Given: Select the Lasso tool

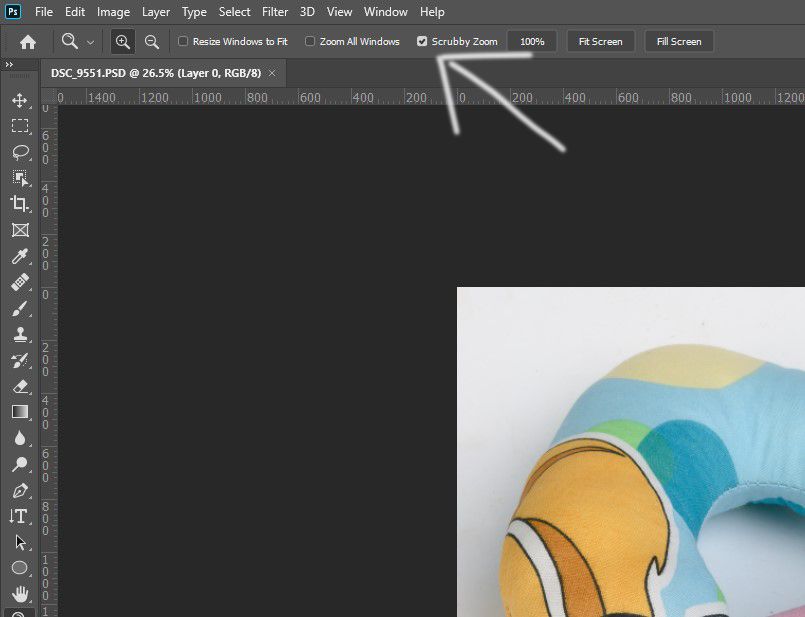Looking at the screenshot, I should point(20,152).
